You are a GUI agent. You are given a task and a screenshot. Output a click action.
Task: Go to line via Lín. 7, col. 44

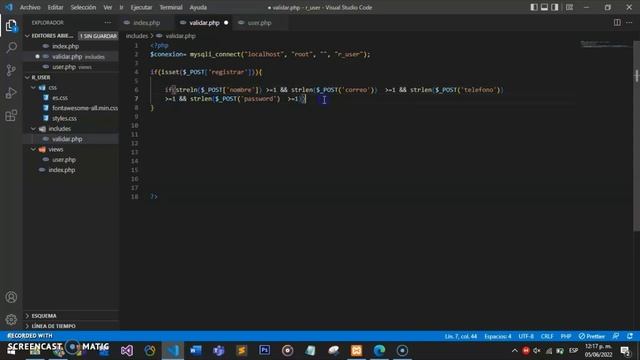[461, 336]
